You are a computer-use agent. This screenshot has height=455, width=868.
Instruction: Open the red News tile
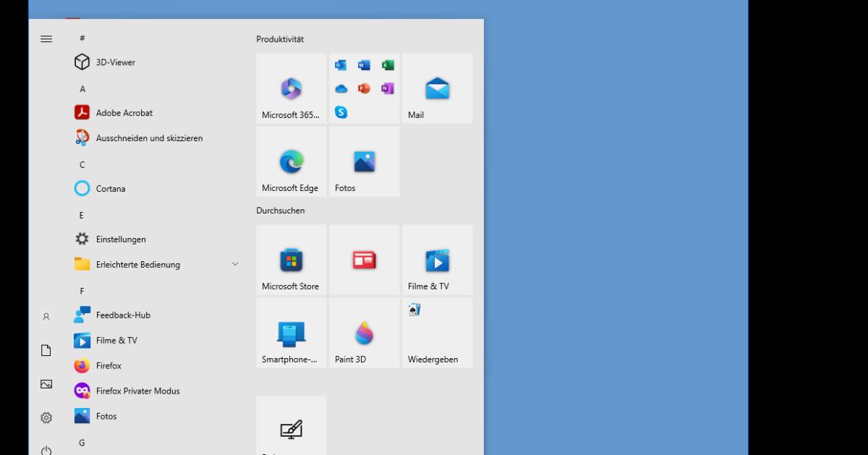(365, 260)
